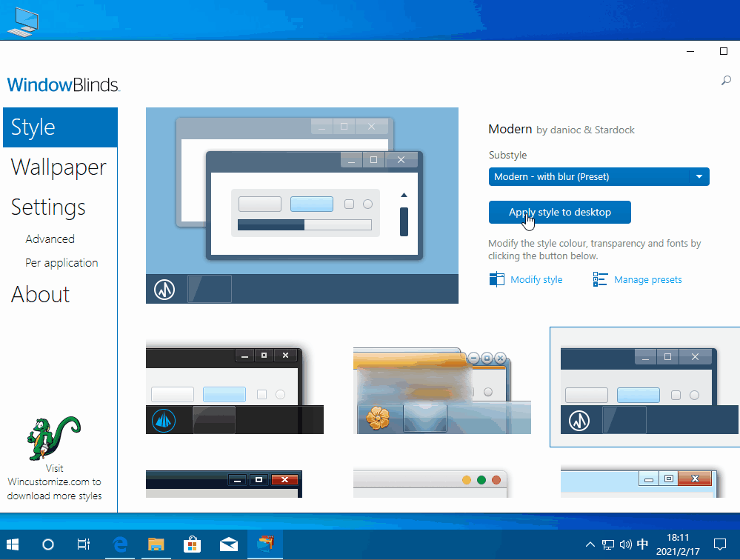Launch Microsoft Edge from the taskbar
Image resolution: width=740 pixels, height=560 pixels.
coord(120,545)
